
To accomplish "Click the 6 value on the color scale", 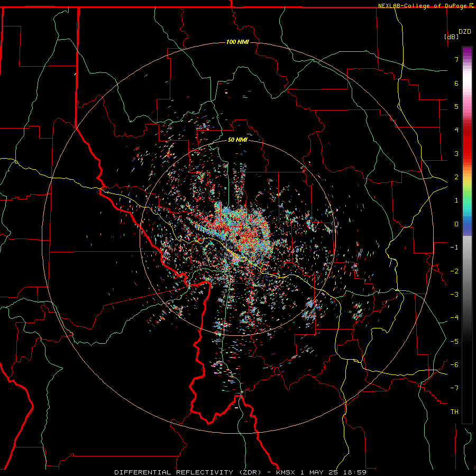I will tap(456, 83).
